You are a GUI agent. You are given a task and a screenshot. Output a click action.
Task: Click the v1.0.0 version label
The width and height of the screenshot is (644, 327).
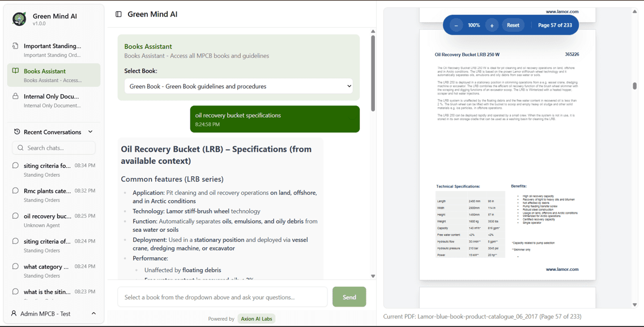pos(39,24)
